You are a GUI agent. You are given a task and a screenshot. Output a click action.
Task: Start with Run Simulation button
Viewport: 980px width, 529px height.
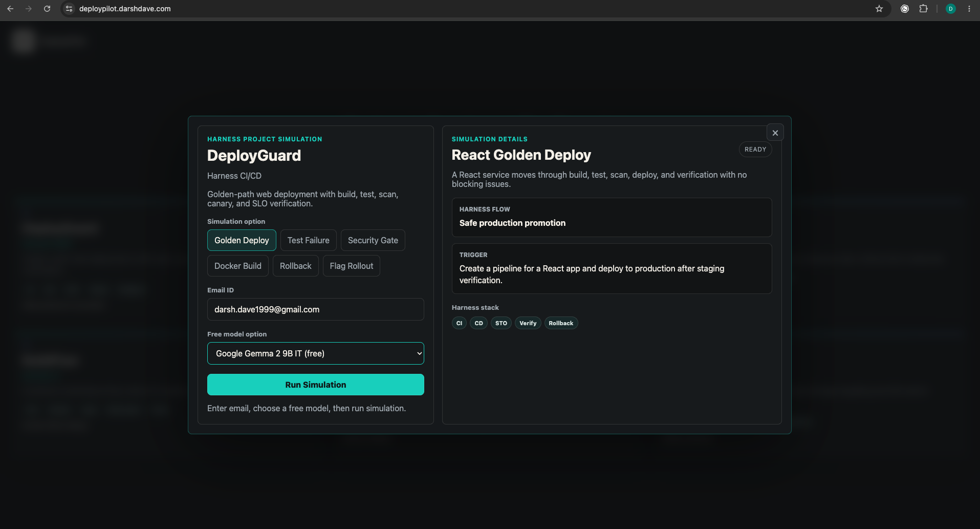point(316,385)
